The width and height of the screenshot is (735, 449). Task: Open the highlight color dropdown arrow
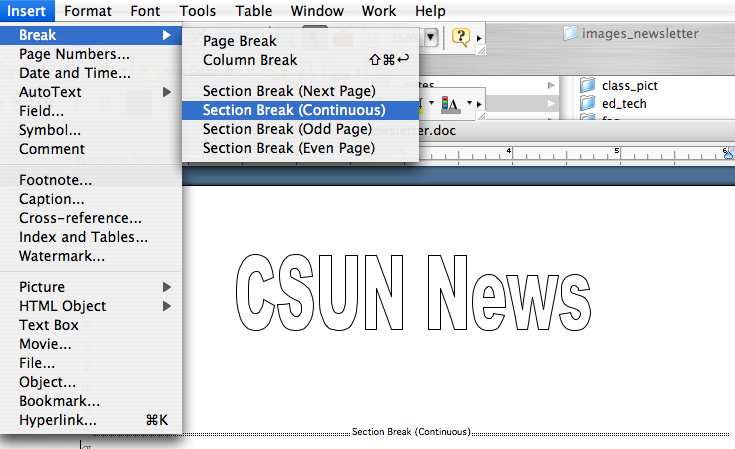(x=431, y=103)
